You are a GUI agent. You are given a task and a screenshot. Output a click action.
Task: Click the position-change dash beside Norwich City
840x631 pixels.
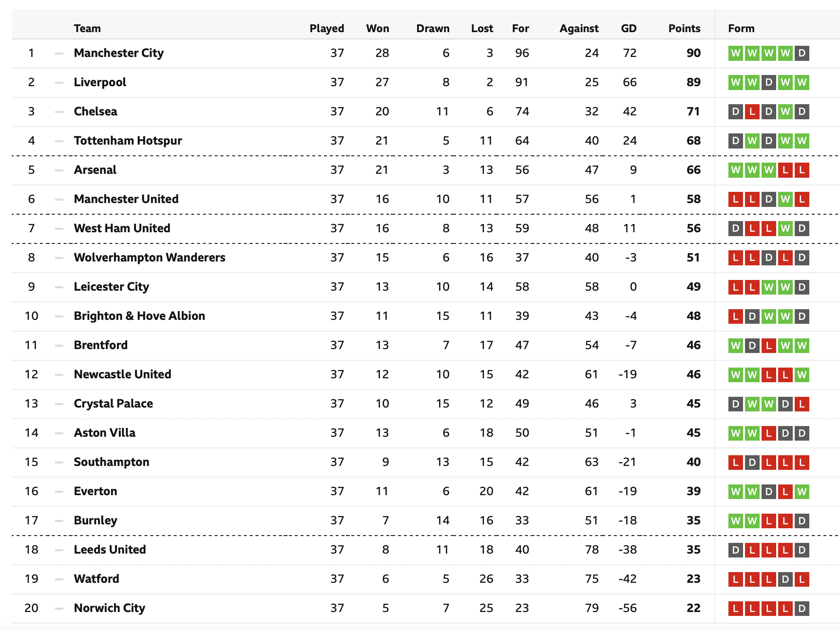click(x=59, y=609)
